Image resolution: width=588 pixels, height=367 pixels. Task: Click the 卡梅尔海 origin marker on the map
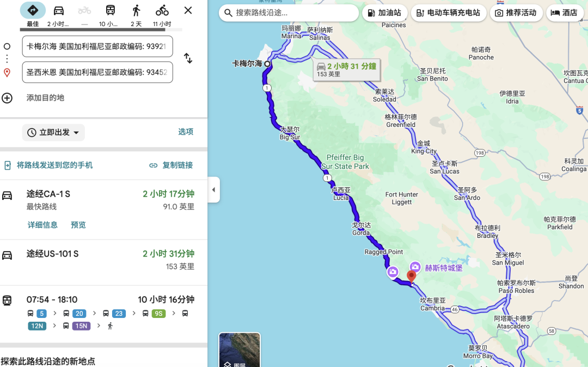coord(267,64)
